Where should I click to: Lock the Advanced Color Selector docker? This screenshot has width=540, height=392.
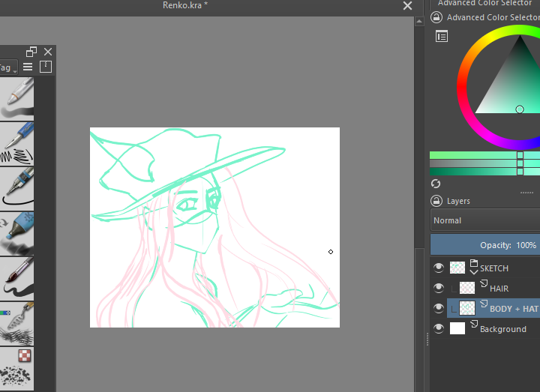pyautogui.click(x=436, y=17)
